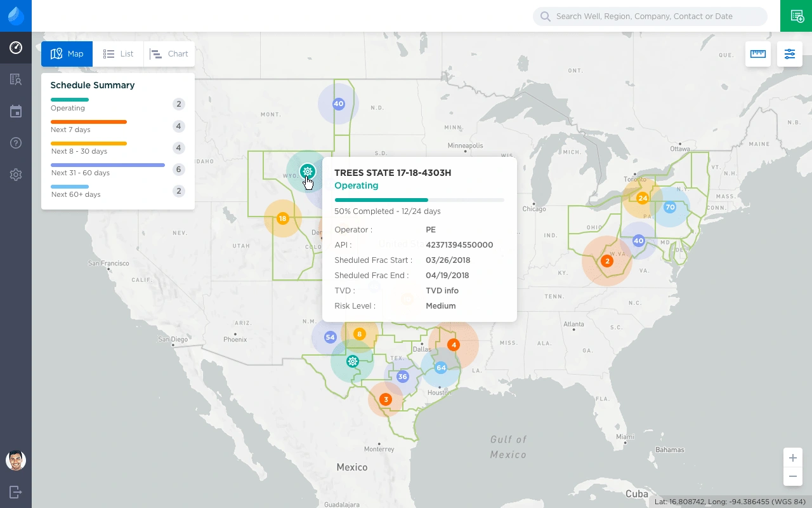Switch to the List view tab
Screen dimensions: 812x508
pyautogui.click(x=119, y=54)
